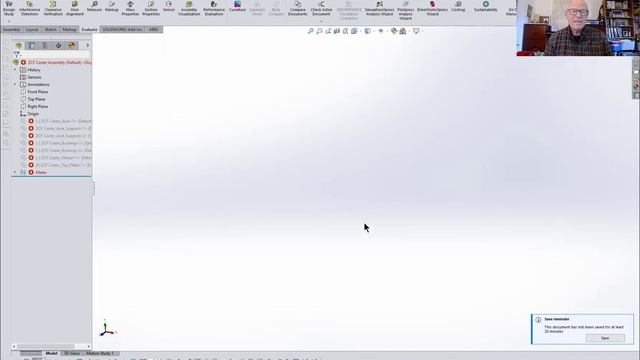The image size is (640, 360).
Task: Switch to the ConfigurationManager tab
Action: pyautogui.click(x=45, y=45)
